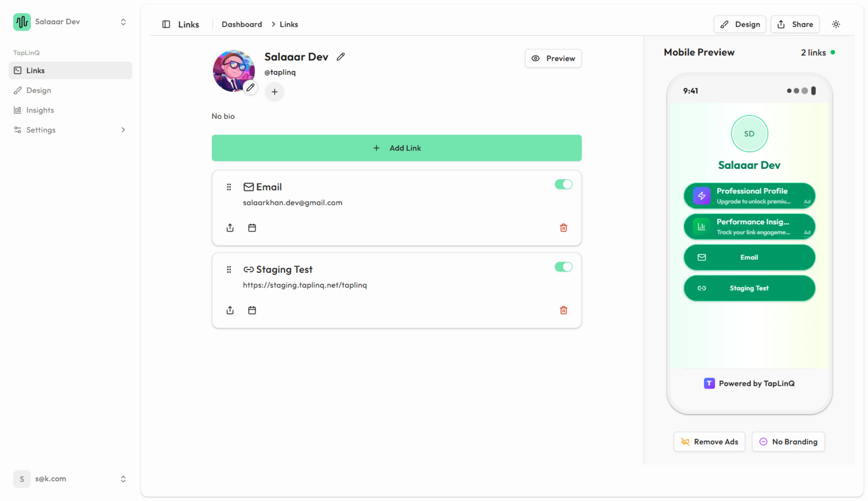
Task: Go to Insights in sidebar
Action: (x=40, y=110)
